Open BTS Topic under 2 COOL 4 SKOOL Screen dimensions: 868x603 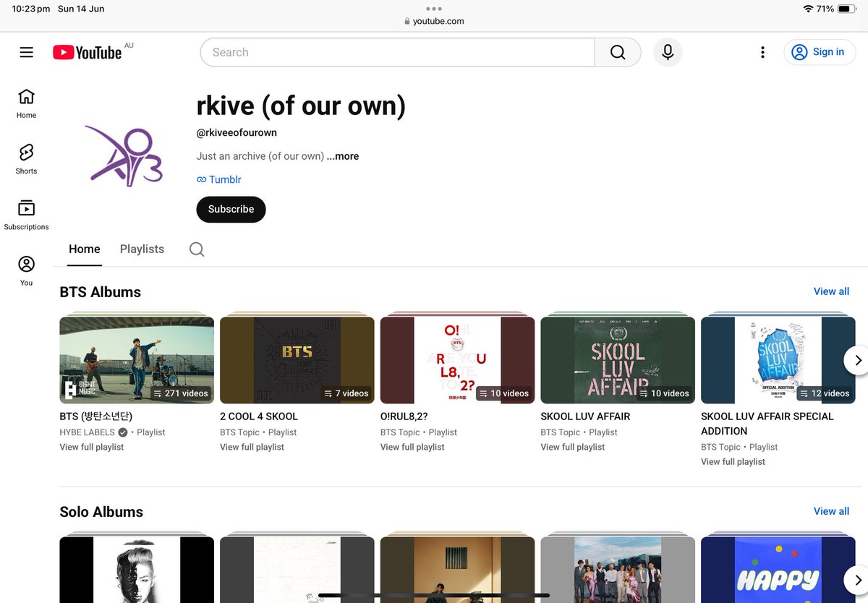(x=239, y=432)
